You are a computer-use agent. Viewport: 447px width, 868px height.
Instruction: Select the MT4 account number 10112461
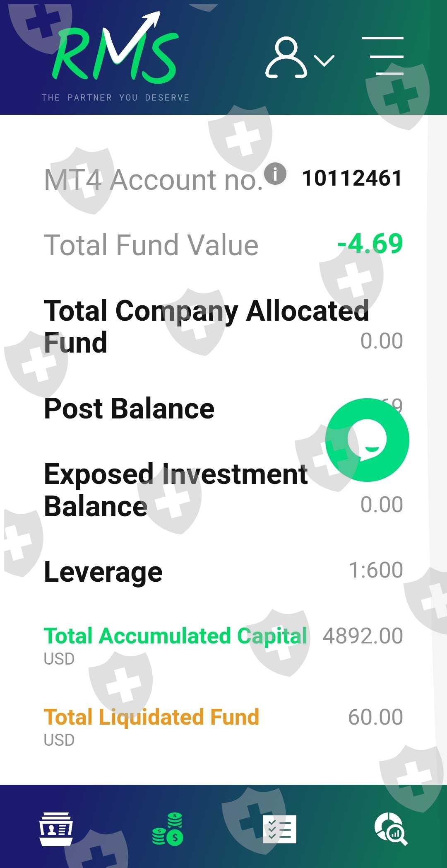[x=352, y=179]
